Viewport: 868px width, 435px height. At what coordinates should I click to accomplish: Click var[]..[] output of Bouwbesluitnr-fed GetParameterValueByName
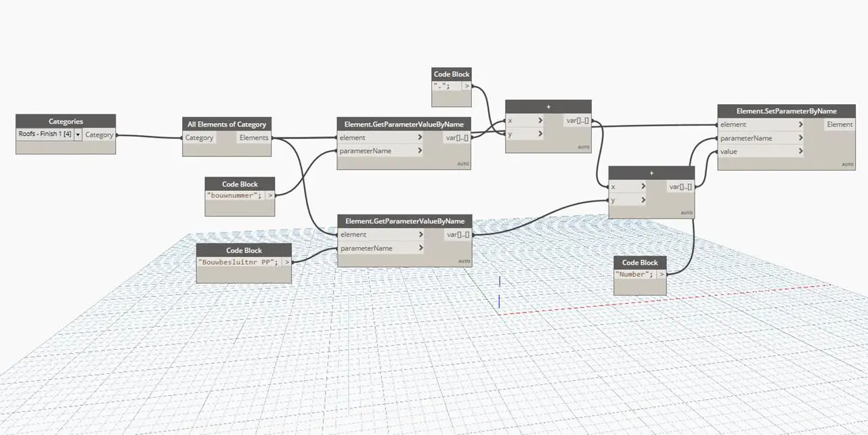click(x=458, y=235)
